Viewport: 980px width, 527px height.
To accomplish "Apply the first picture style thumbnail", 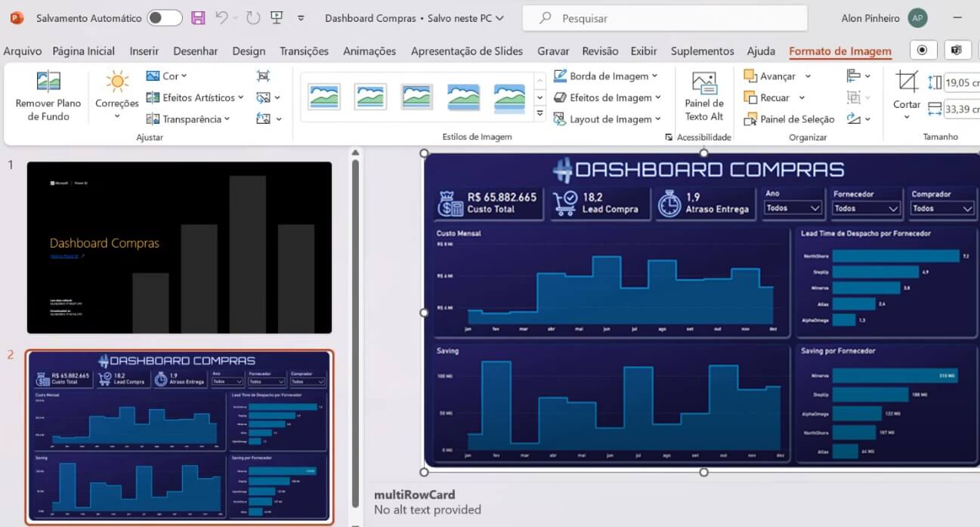I will tap(324, 96).
